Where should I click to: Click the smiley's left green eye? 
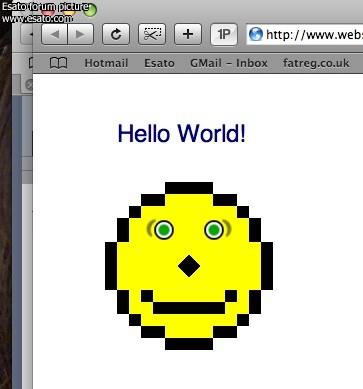[164, 230]
